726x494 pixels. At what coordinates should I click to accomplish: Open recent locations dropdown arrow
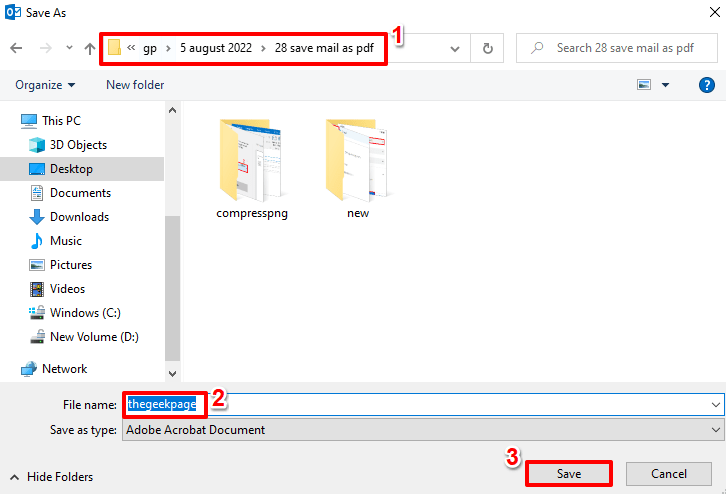click(68, 48)
